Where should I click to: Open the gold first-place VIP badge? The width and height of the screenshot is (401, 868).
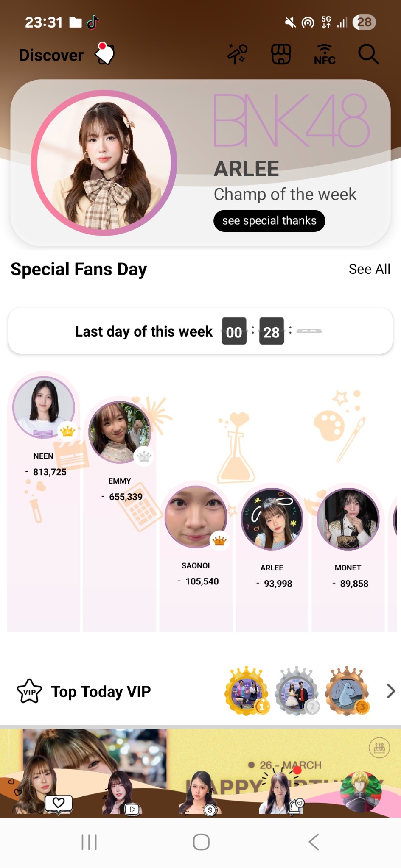(247, 691)
